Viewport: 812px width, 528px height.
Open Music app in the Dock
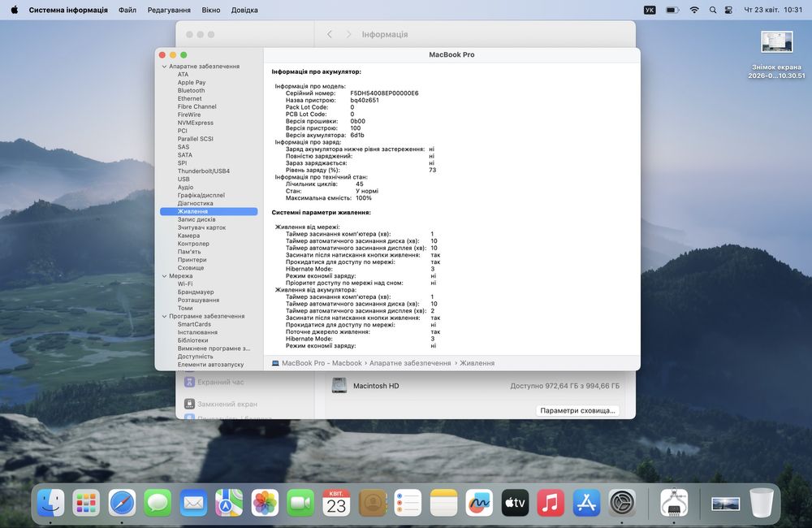click(551, 503)
